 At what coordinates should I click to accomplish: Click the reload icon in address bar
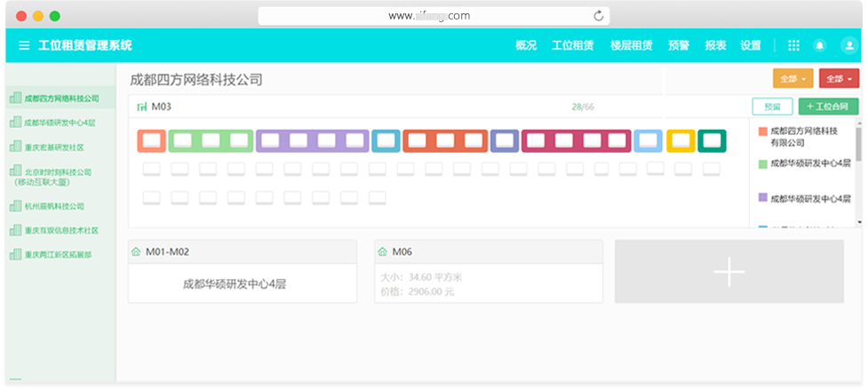point(599,16)
